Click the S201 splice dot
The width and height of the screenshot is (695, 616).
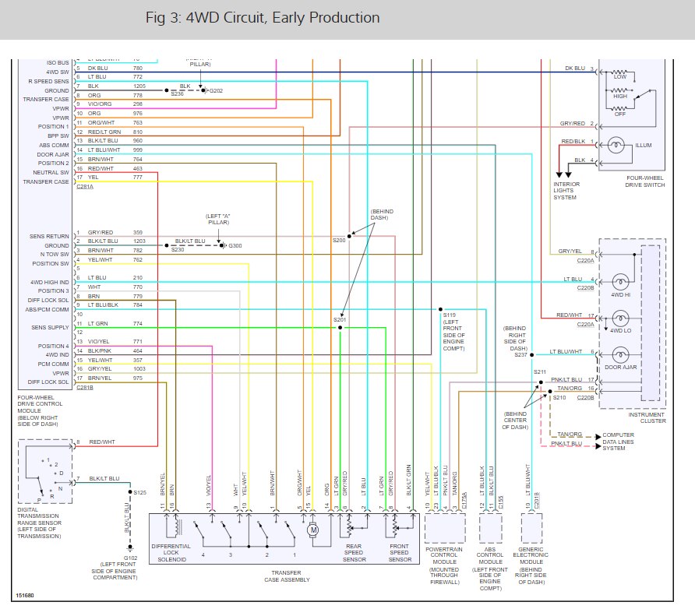tap(340, 328)
